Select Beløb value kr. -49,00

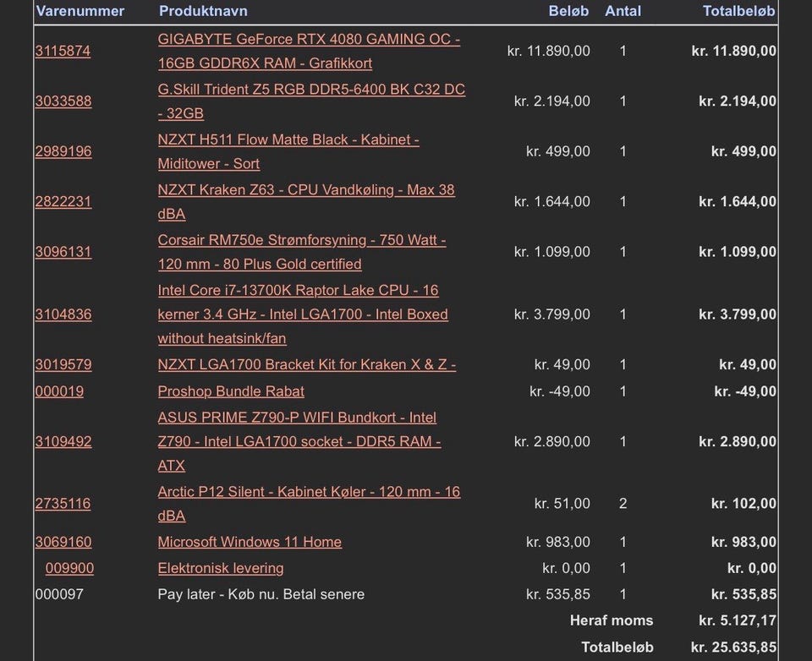(x=560, y=391)
